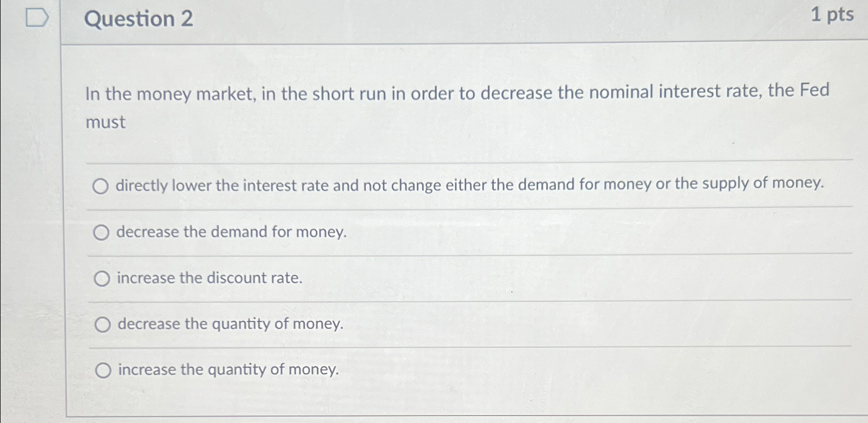868x423 pixels.
Task: Click the text 'increase the discount rate.'
Action: coord(209,278)
